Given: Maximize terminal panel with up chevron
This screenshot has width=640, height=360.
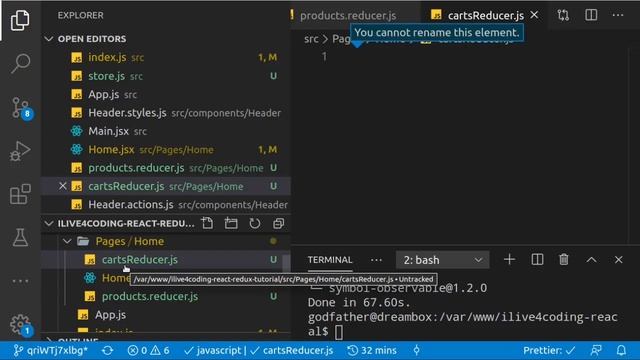Looking at the screenshot, I should (x=591, y=260).
